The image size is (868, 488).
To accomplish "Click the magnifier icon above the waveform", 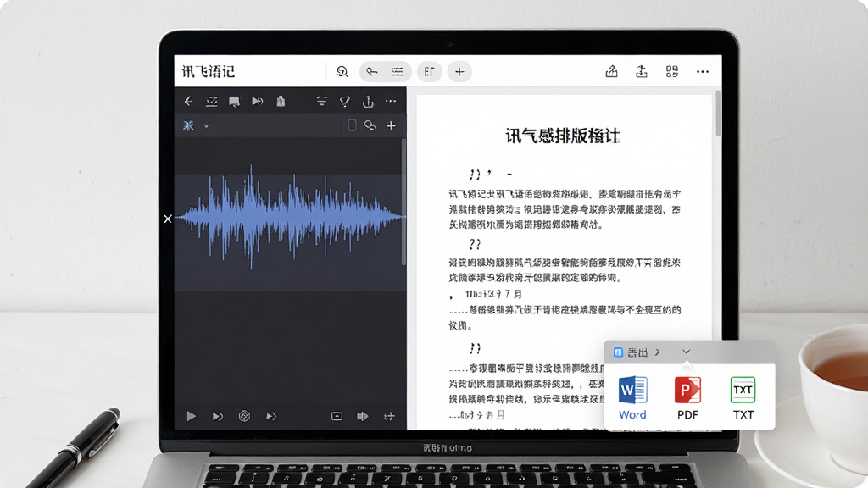I will [370, 125].
